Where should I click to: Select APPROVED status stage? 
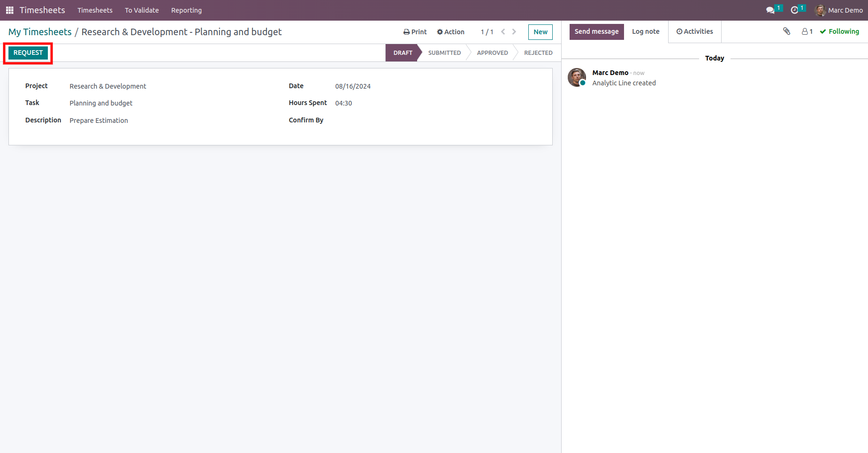click(492, 53)
